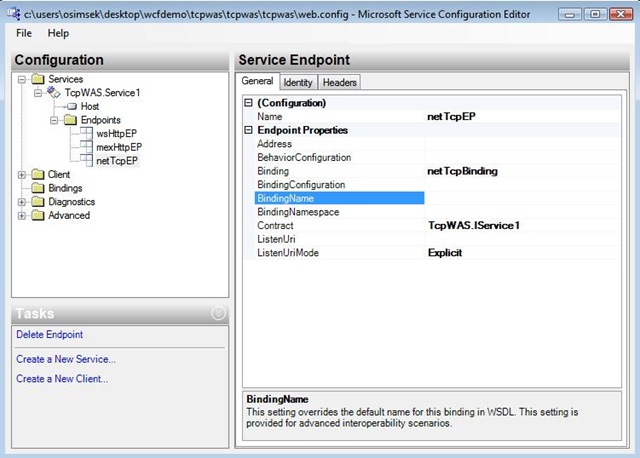Viewport: 640px width, 458px height.
Task: Click the wsHttpEP endpoint icon
Action: [87, 134]
